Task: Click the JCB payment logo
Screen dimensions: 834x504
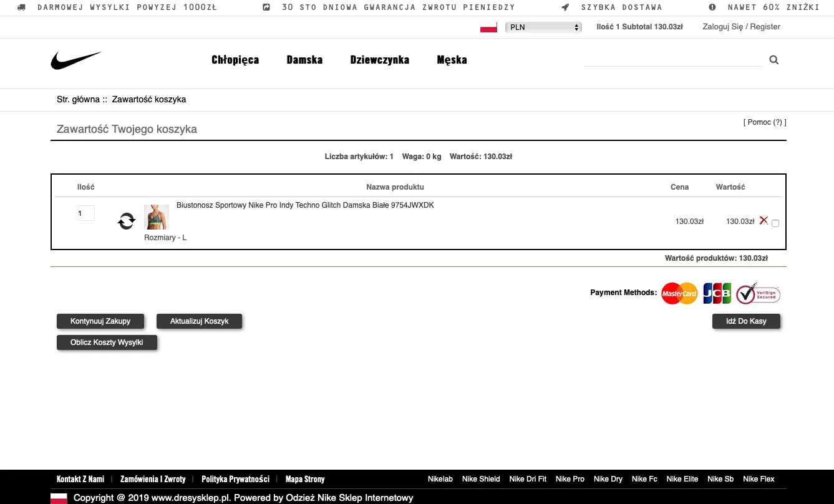Action: 717,293
